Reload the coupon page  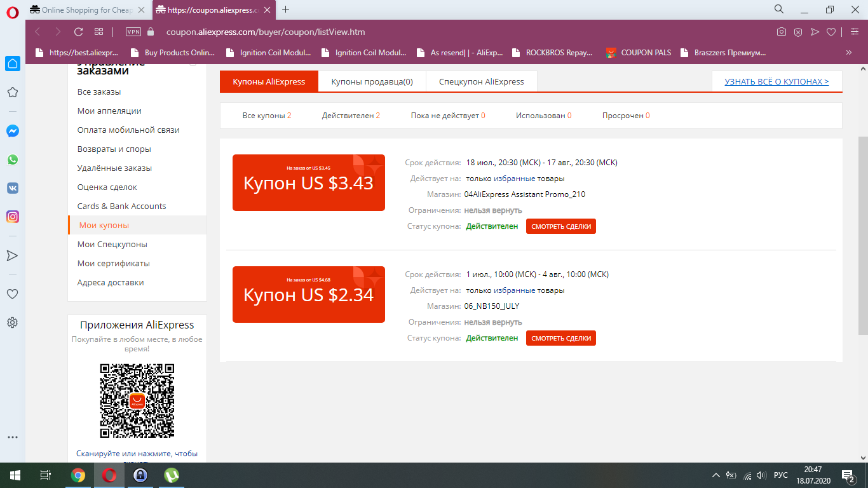click(79, 32)
